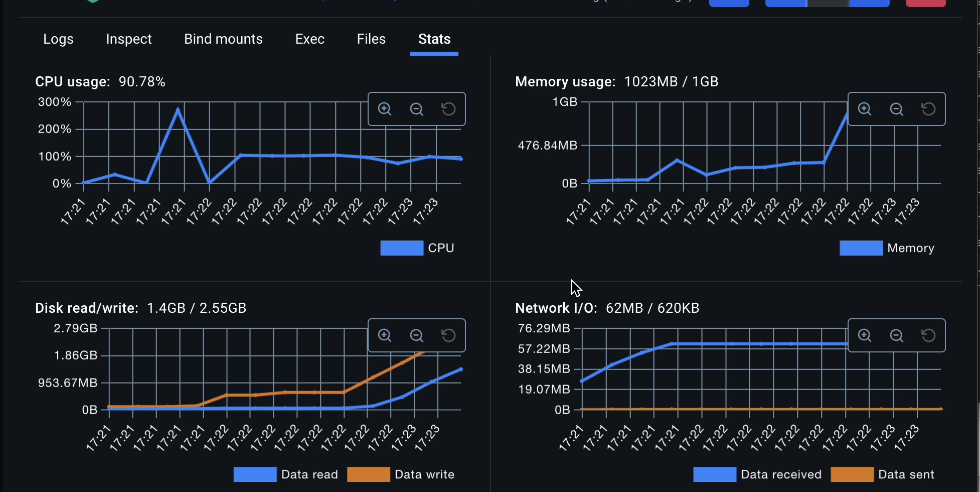
Task: Toggle the CPU series in the legend
Action: (x=417, y=248)
